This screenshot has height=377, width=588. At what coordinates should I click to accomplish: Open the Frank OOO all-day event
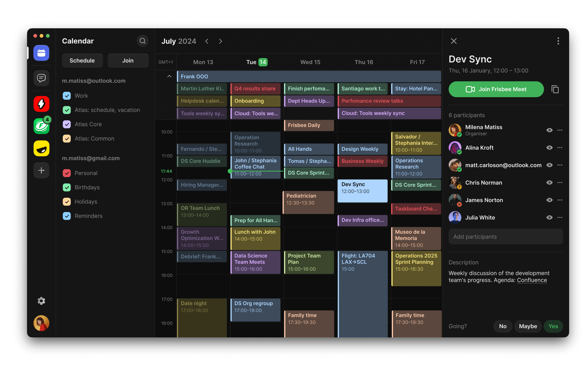309,76
